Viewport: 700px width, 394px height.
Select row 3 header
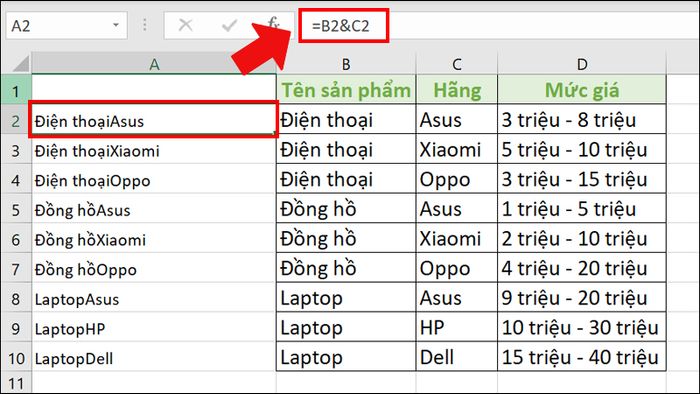coord(16,149)
